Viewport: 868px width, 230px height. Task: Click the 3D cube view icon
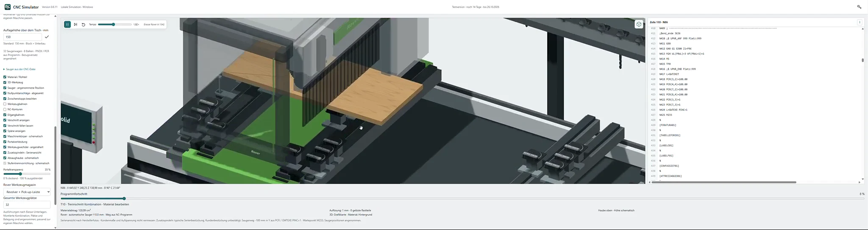pyautogui.click(x=639, y=24)
